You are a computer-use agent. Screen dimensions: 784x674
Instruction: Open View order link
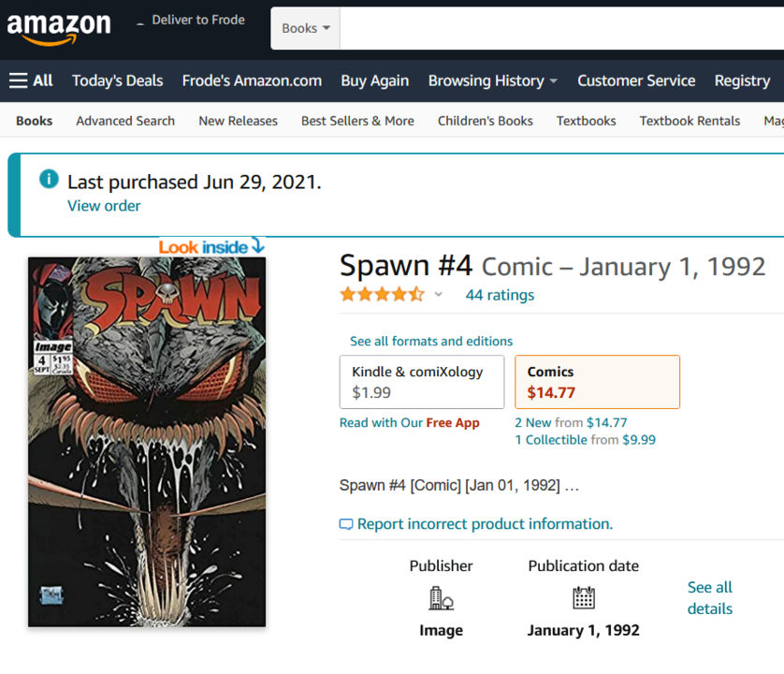coord(103,205)
